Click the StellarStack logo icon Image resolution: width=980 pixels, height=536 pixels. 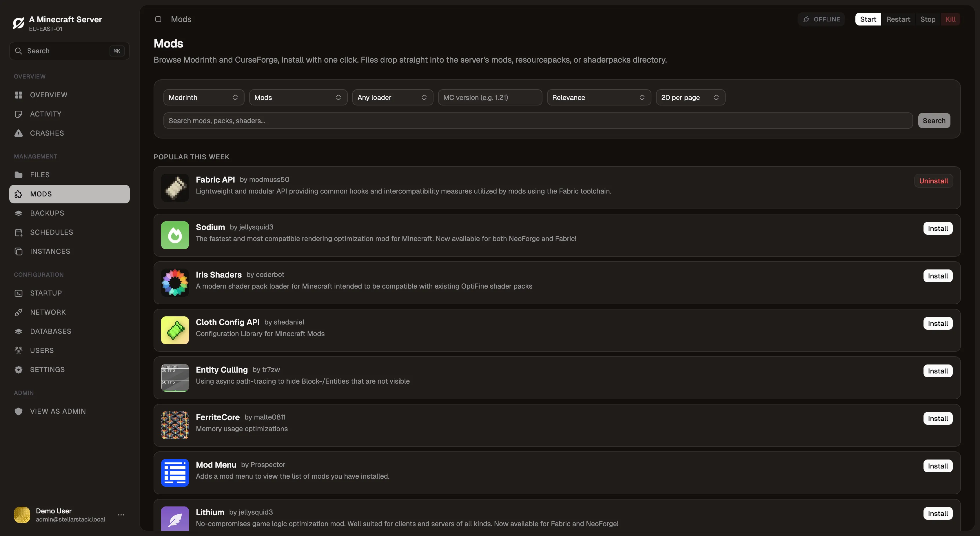(x=18, y=23)
